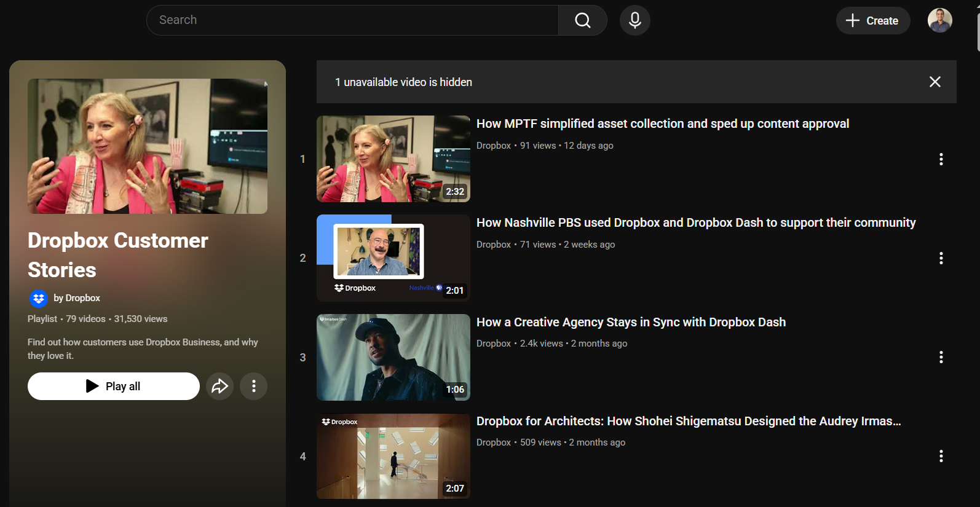
Task: Open 'Dropbox for Architects' video title
Action: point(689,421)
